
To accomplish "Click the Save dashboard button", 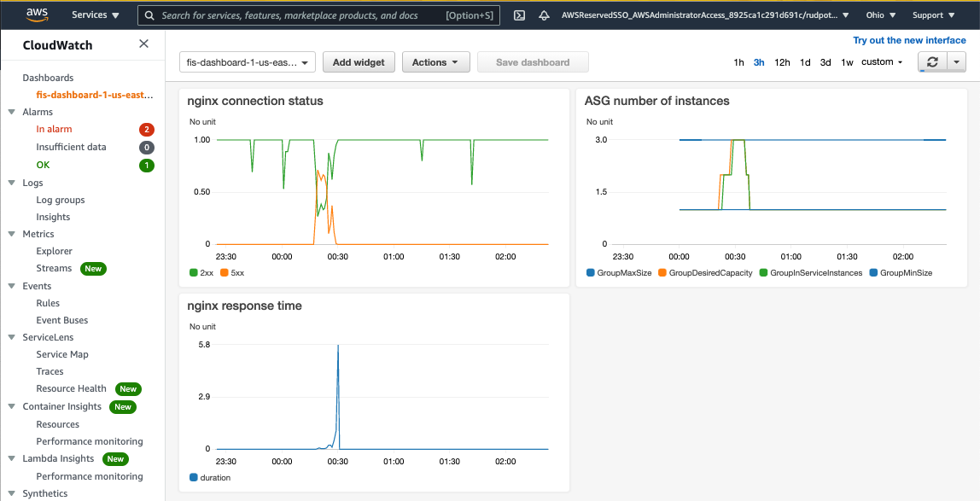I will (x=533, y=62).
